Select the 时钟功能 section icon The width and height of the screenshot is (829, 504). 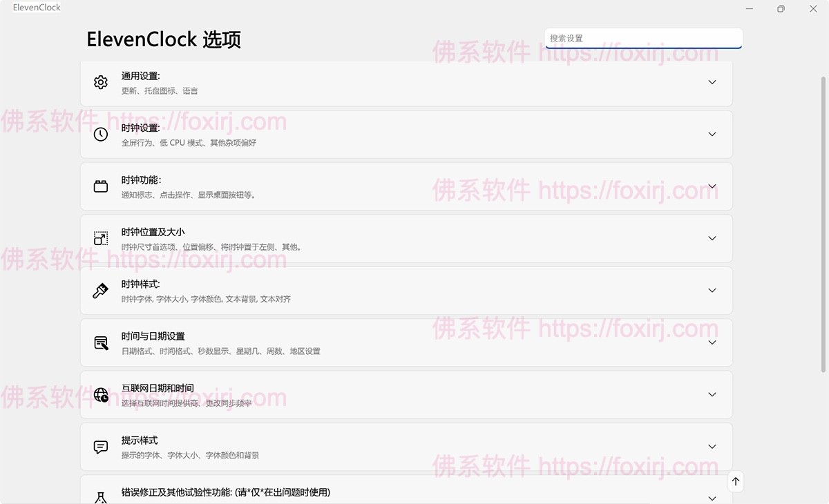(x=101, y=186)
